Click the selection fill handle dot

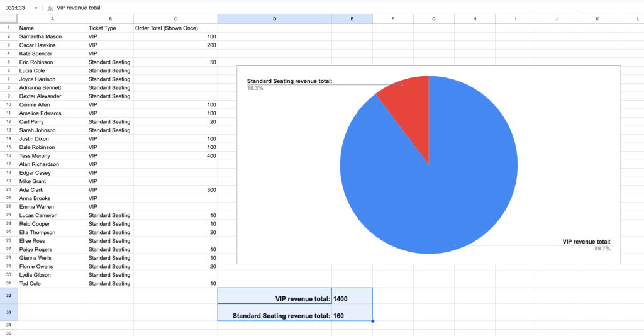(x=373, y=321)
